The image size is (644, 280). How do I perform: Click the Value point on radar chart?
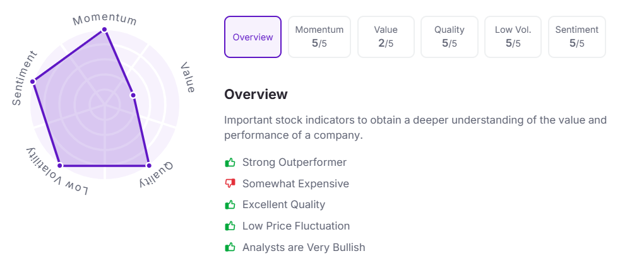coord(133,95)
